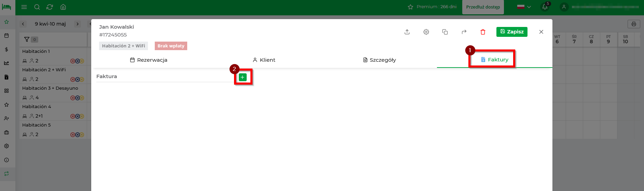Click guest name Jan Kowalski

[x=117, y=27]
